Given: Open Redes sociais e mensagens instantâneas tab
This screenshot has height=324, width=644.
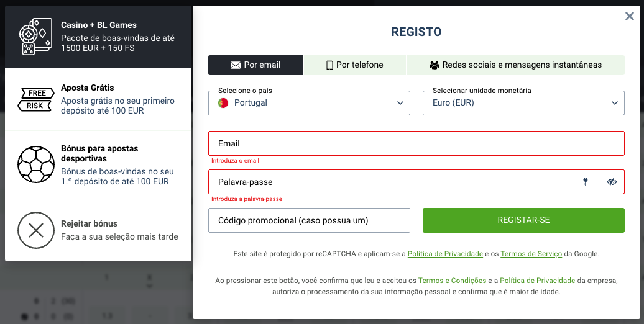Looking at the screenshot, I should pyautogui.click(x=515, y=65).
